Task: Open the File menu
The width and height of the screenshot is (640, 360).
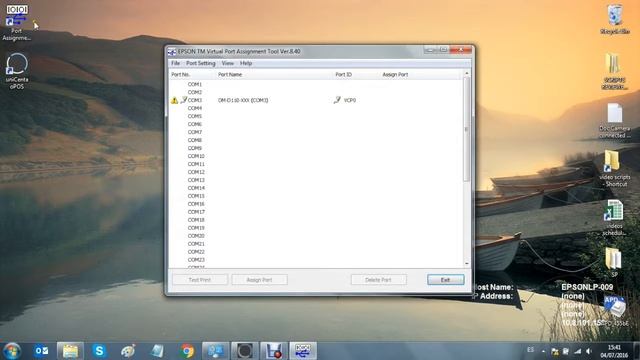Action: (x=175, y=63)
